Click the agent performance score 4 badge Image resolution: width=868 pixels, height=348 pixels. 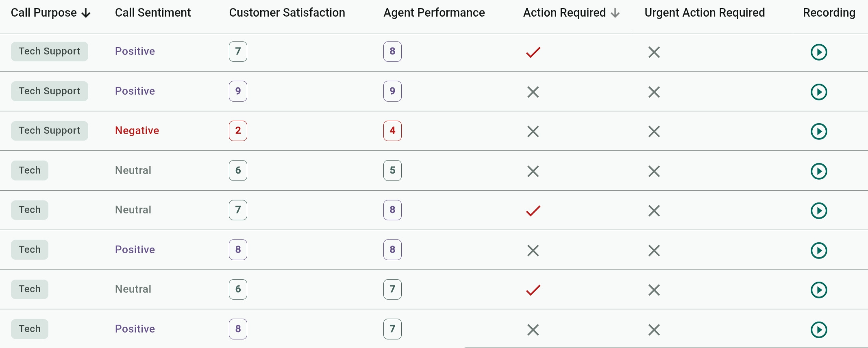click(392, 130)
